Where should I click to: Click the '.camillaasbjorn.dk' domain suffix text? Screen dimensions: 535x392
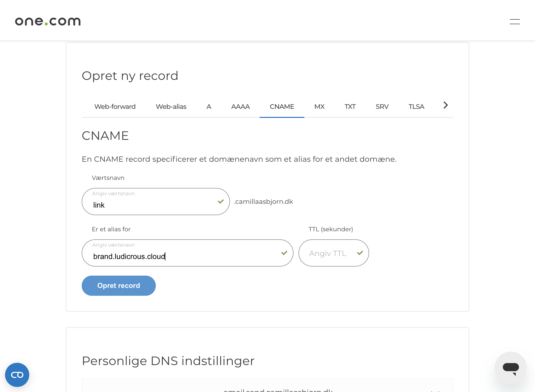[263, 202]
